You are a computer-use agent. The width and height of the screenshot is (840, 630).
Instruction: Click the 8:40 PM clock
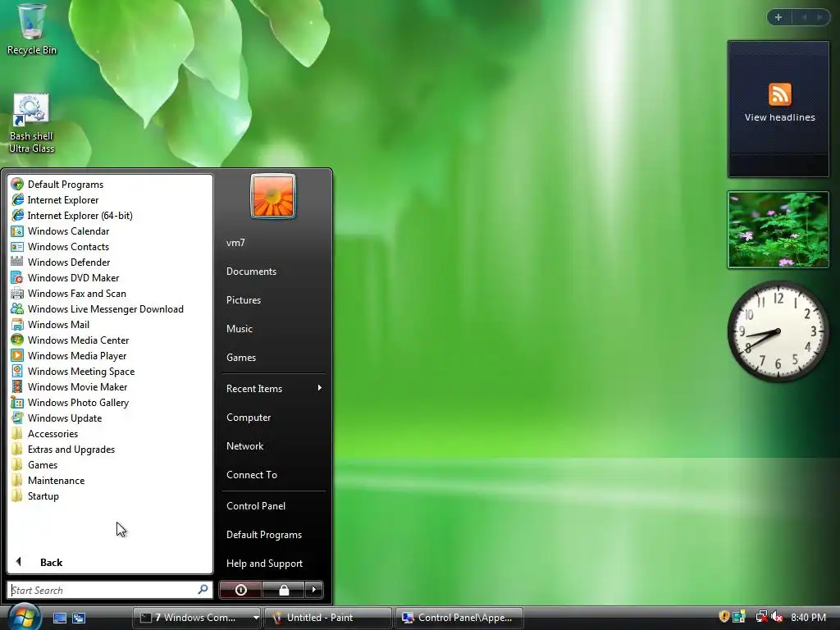coord(808,618)
